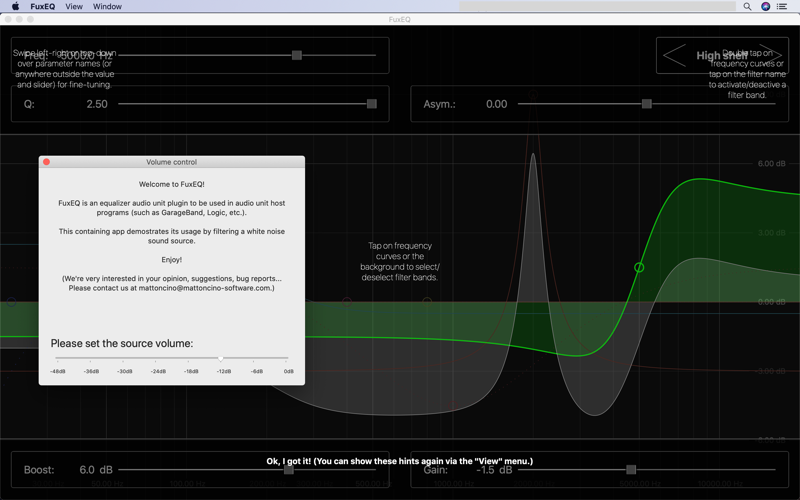The image size is (800, 500).
Task: Click the frequency slider handle at top
Action: click(x=297, y=56)
